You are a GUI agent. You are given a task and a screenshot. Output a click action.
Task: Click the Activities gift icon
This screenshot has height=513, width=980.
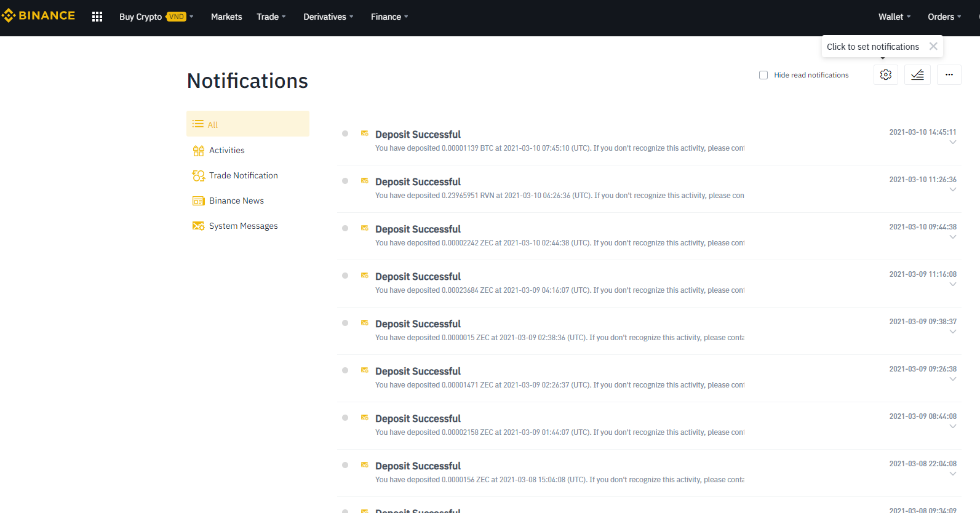(198, 151)
